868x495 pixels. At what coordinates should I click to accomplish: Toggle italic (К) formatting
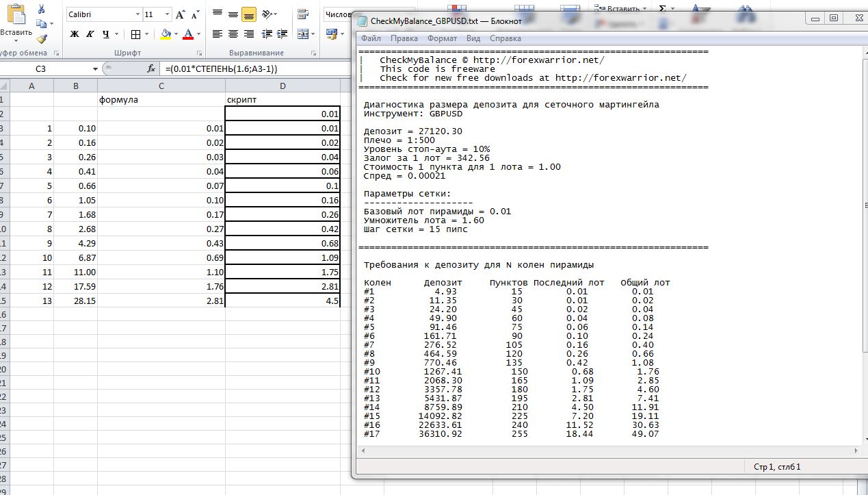[90, 34]
